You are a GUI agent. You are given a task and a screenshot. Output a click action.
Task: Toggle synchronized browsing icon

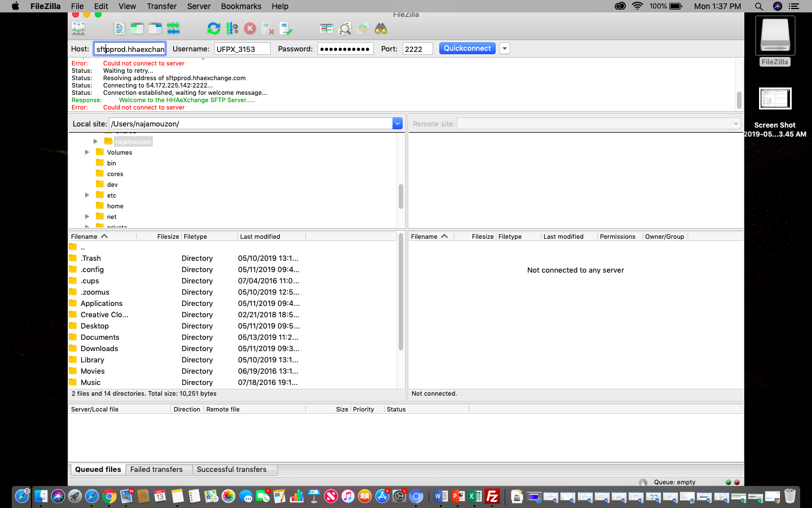click(363, 28)
